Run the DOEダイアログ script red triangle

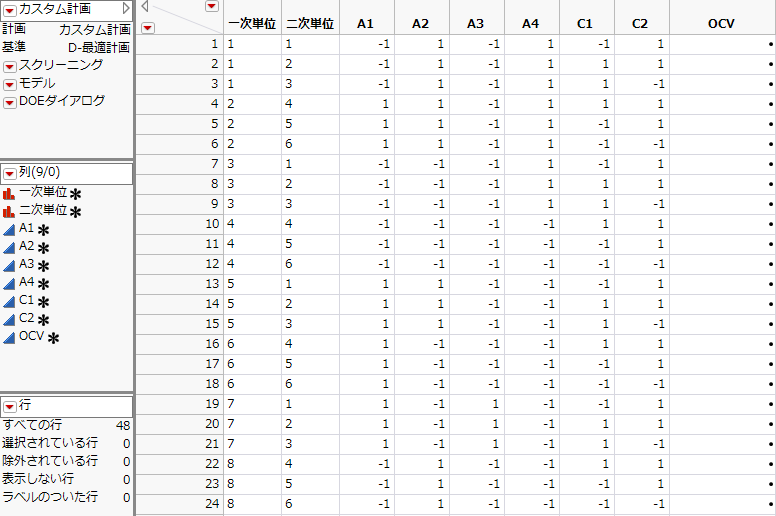pos(9,102)
